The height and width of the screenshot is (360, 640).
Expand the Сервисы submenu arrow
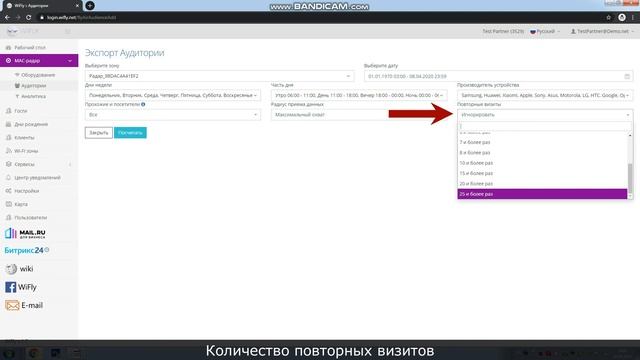click(70, 164)
